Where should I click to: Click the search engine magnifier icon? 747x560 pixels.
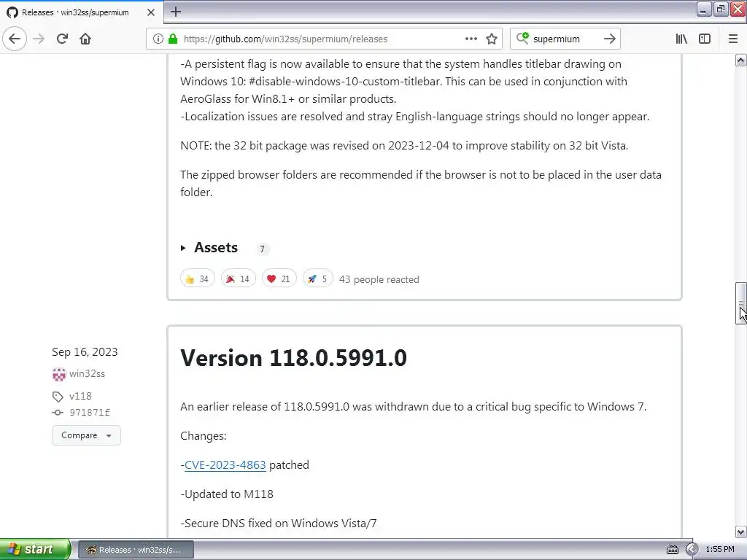pyautogui.click(x=522, y=38)
